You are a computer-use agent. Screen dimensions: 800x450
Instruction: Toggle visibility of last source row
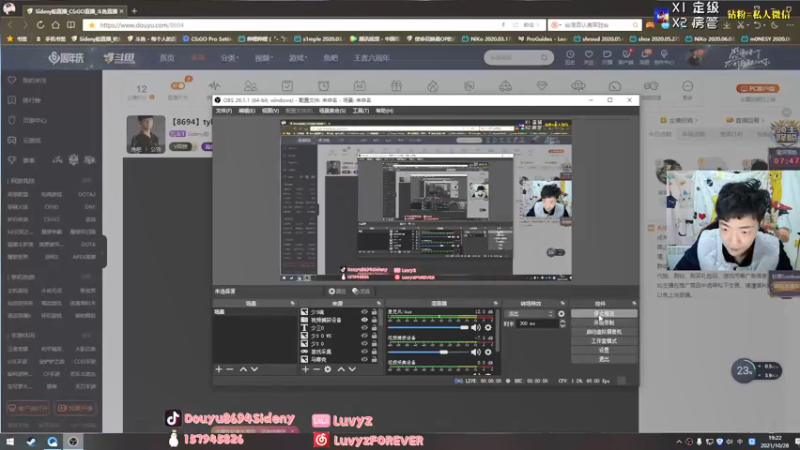tap(364, 359)
